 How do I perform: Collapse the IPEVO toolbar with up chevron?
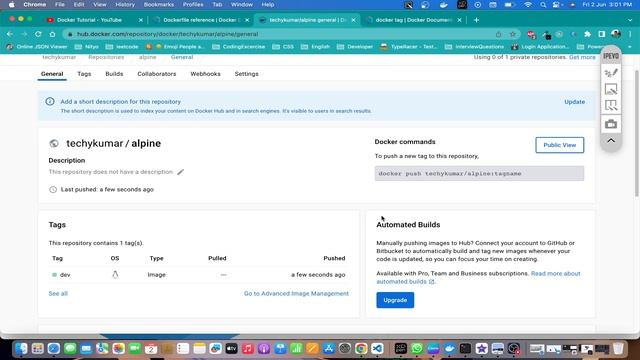coord(611,141)
